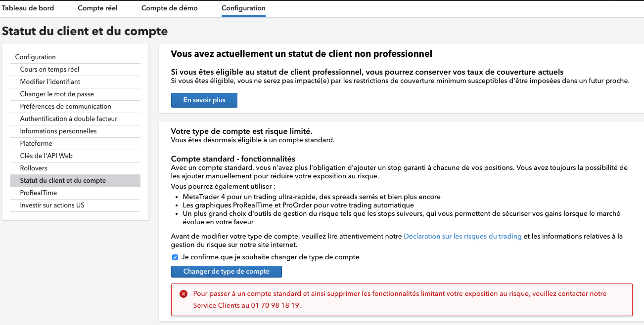The height and width of the screenshot is (325, 644).
Task: View Informations personnelles page
Action: pos(58,131)
